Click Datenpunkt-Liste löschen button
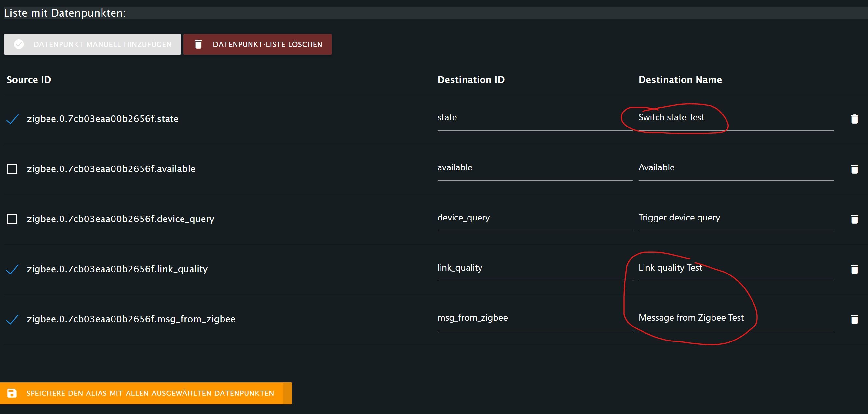 [258, 44]
